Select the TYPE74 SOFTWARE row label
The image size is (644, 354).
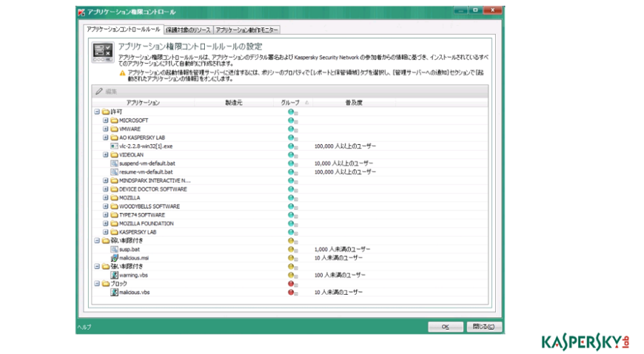tap(142, 215)
